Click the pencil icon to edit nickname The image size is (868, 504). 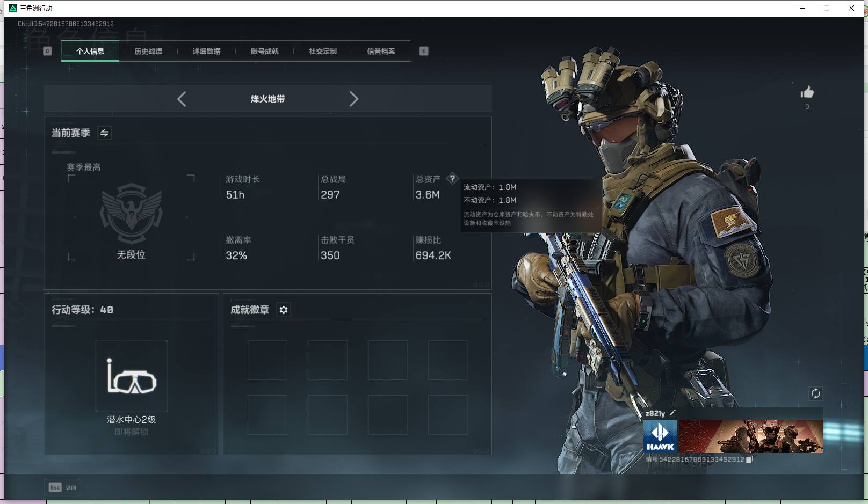point(673,413)
